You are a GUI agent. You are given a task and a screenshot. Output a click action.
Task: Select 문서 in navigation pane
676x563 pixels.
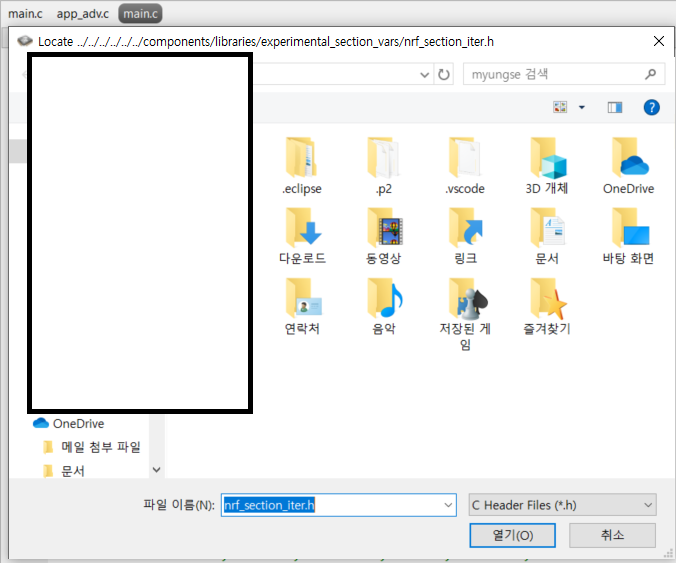(64, 471)
